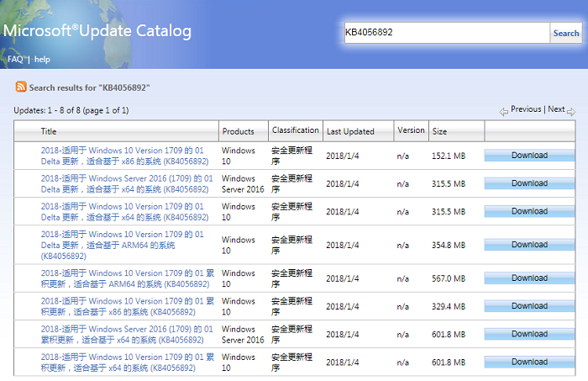Click the 354.8 MB size cell

449,245
